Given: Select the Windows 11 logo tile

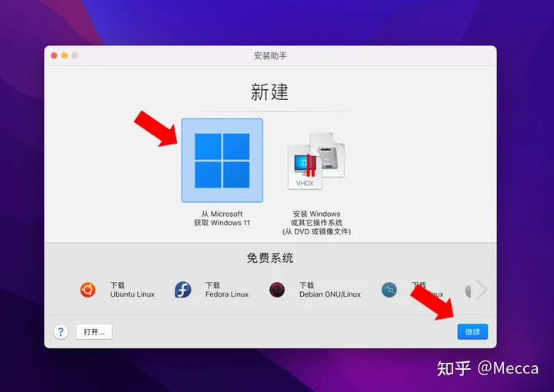Looking at the screenshot, I should [222, 161].
